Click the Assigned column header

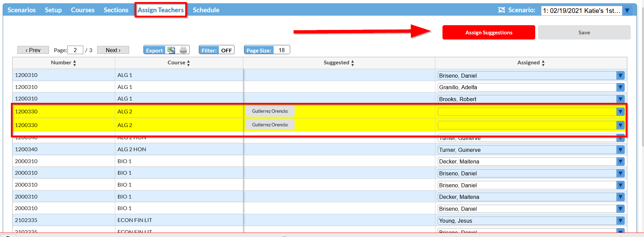531,63
